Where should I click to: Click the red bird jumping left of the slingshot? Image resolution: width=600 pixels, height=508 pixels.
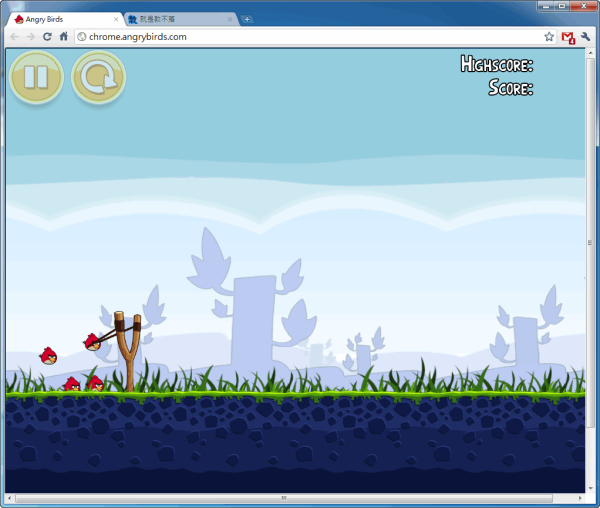coord(48,356)
